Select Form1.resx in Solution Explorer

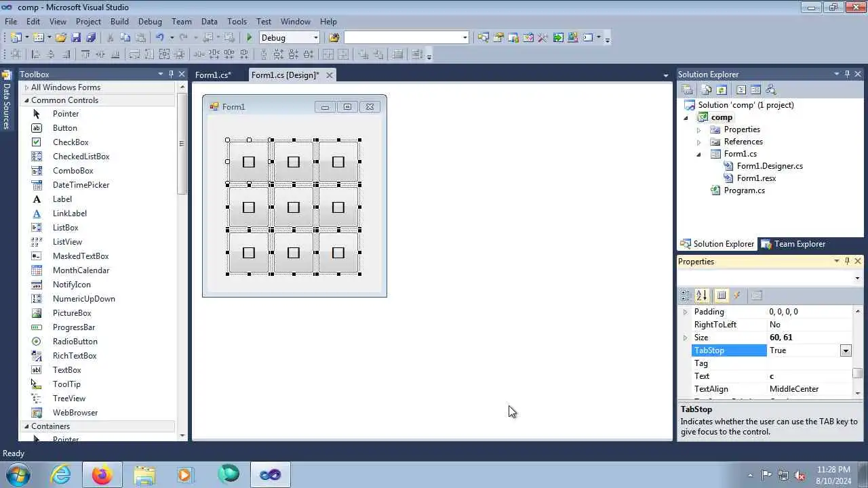coord(756,178)
